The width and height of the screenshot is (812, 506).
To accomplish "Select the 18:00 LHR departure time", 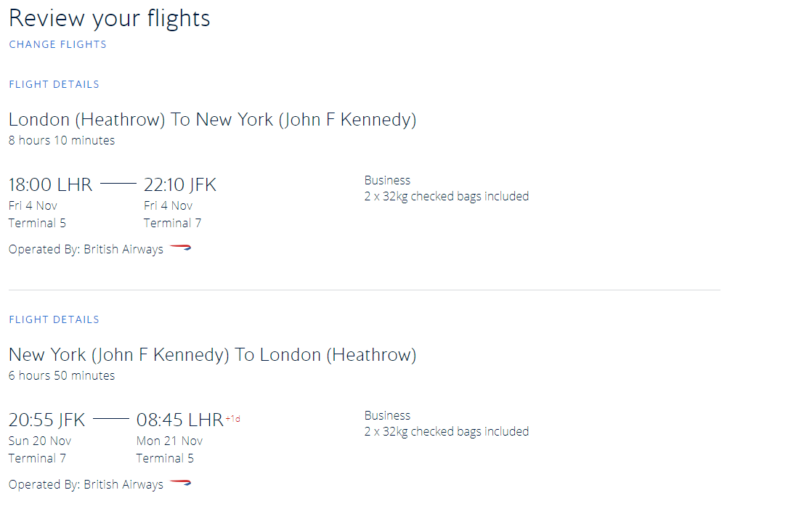I will click(50, 184).
